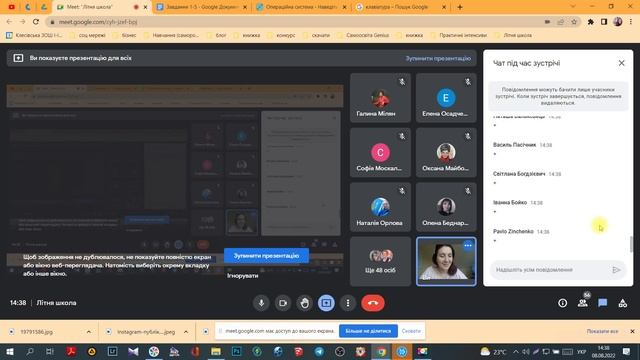The image size is (640, 360).
Task: Open Adobe Acrobat from the taskbar
Action: tap(71, 351)
